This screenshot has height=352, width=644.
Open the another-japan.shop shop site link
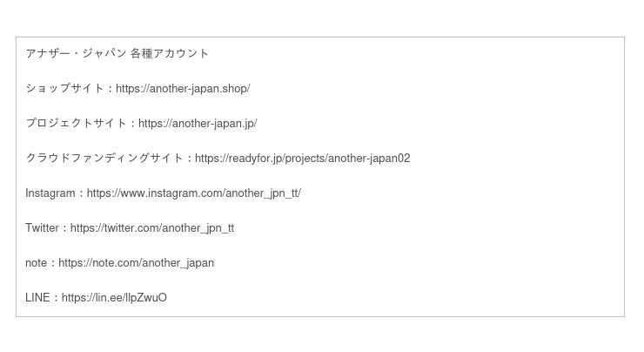(182, 89)
